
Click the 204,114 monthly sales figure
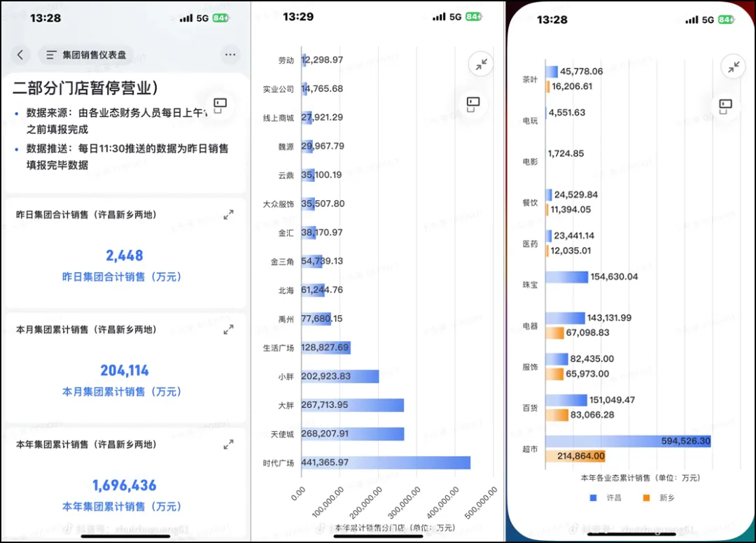tap(125, 371)
